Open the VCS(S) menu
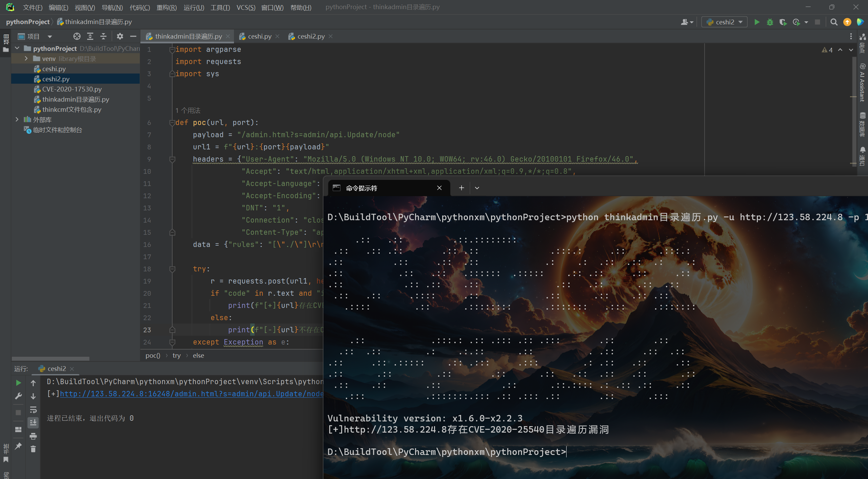Image resolution: width=868 pixels, height=479 pixels. click(246, 7)
